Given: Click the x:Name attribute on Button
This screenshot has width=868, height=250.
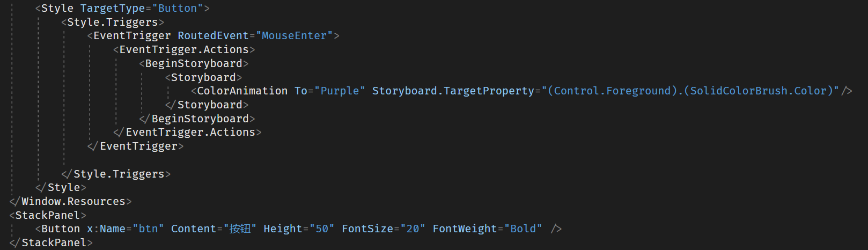Looking at the screenshot, I should 106,229.
